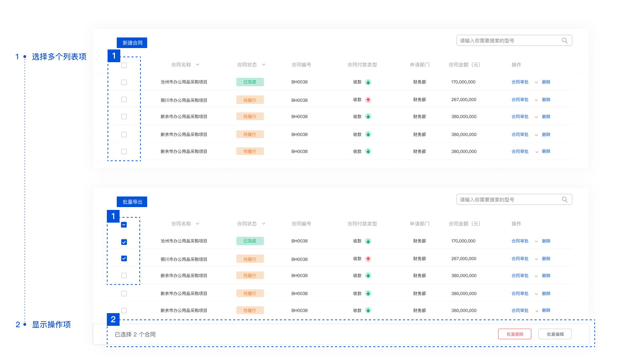
Task: Tick the select-all header checkbox in 新建合同 panel
Action: tap(124, 65)
